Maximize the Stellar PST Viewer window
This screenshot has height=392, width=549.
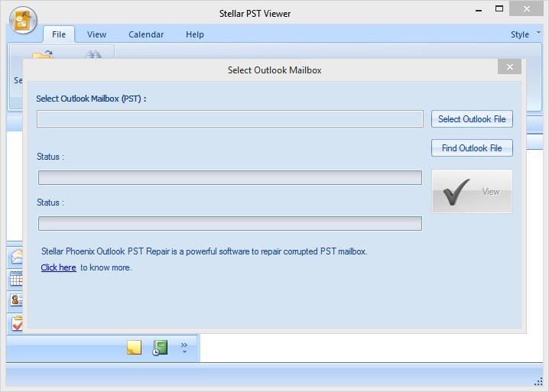pyautogui.click(x=499, y=9)
